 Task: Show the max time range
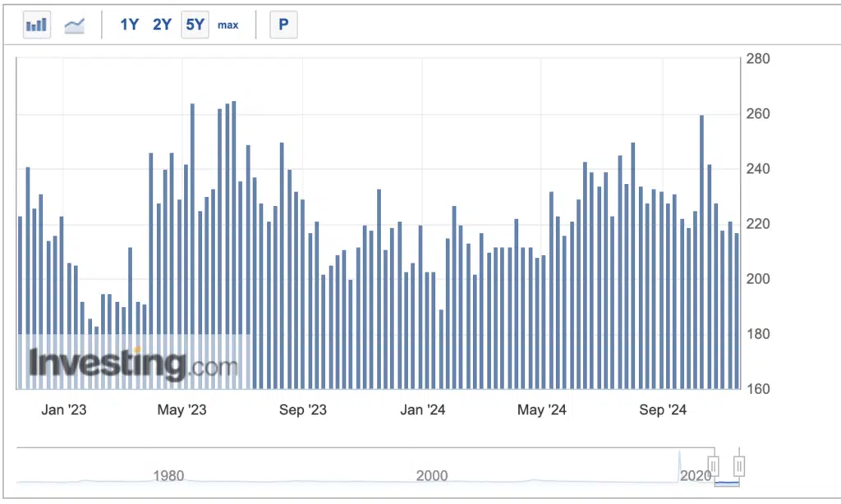[x=227, y=25]
